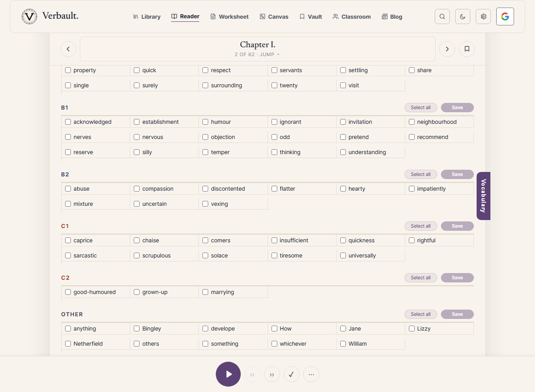The width and height of the screenshot is (535, 392).
Task: Tick the 'William' checkbox
Action: [343, 343]
